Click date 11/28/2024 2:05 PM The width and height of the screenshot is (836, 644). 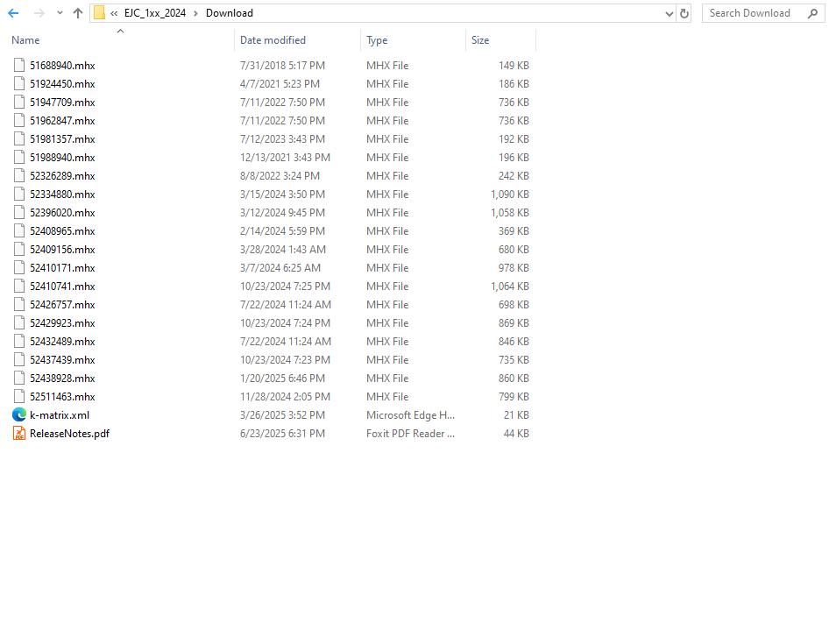(x=285, y=397)
